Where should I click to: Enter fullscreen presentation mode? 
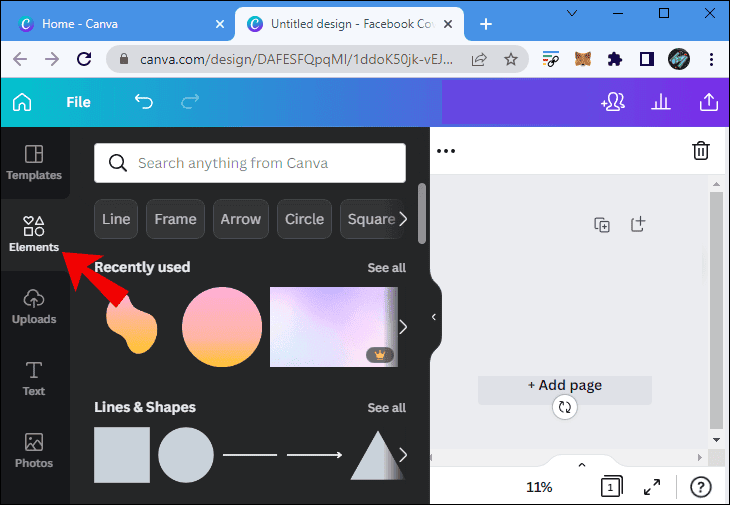tap(652, 487)
